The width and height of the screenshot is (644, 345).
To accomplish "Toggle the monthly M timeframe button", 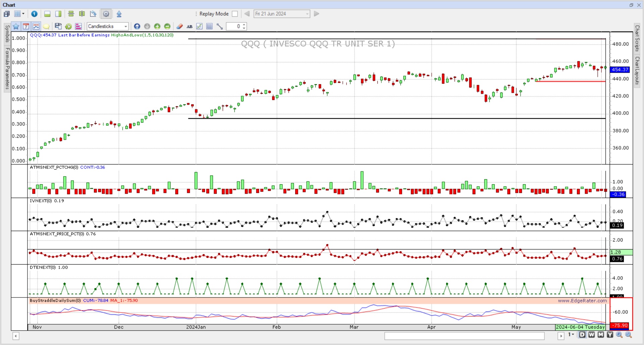I will click(x=600, y=335).
